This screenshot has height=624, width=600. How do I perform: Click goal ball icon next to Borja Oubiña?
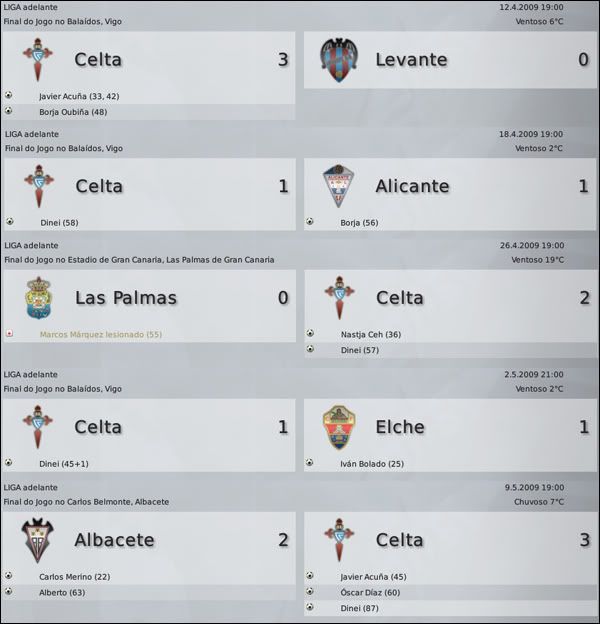tap(8, 111)
